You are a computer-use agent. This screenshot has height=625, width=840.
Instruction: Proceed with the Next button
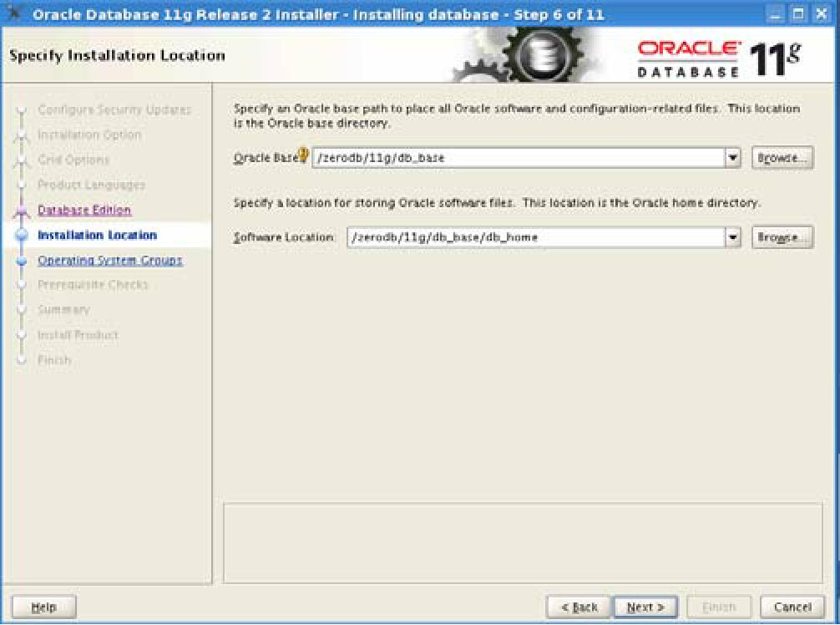point(645,607)
